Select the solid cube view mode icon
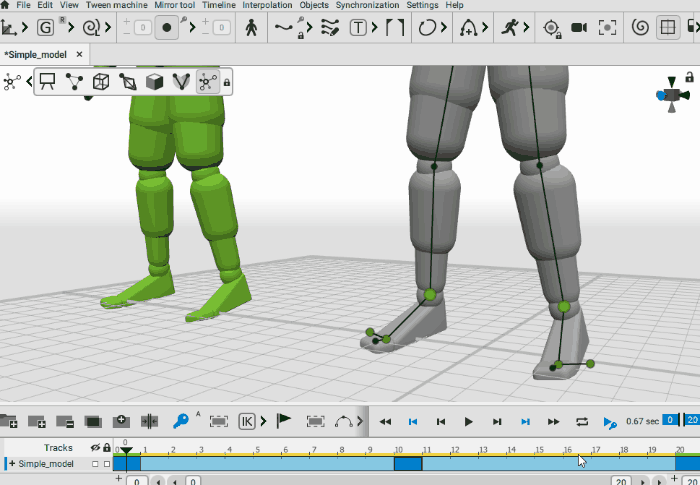The width and height of the screenshot is (700, 485). pyautogui.click(x=154, y=82)
